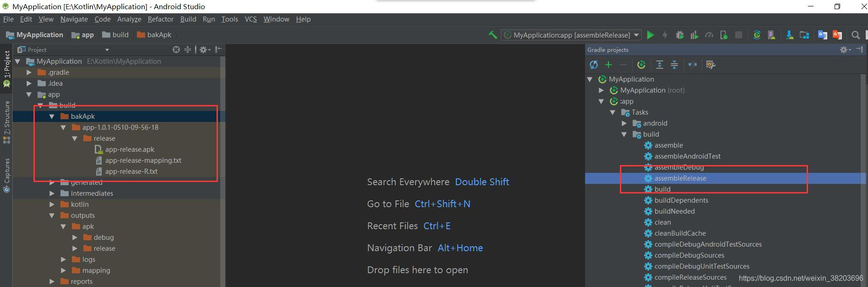Open the Captures side tab
Screen dimensions: 868x287
[x=6, y=175]
